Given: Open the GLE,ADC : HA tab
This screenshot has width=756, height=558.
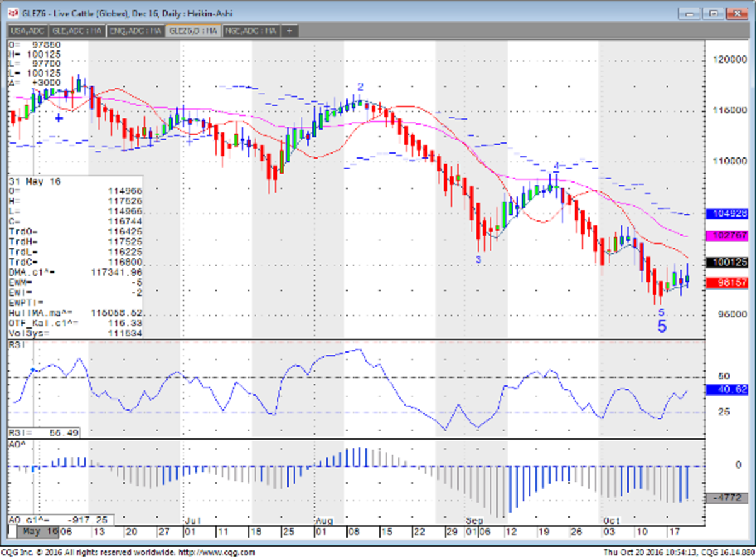Looking at the screenshot, I should click(78, 30).
